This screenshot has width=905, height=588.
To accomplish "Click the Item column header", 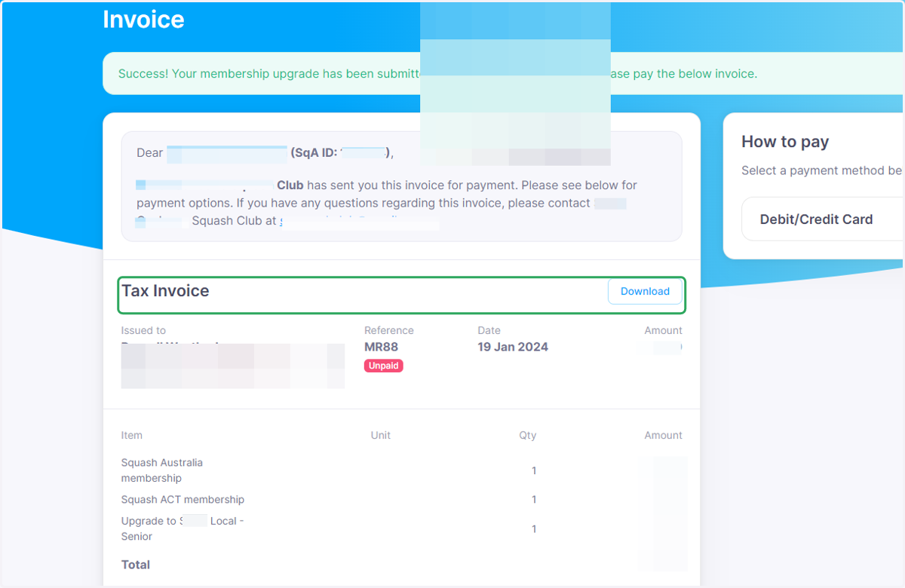I will point(132,435).
